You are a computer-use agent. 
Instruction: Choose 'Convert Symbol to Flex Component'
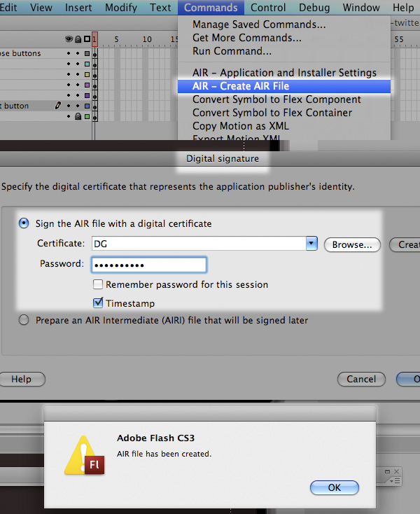coord(284,99)
